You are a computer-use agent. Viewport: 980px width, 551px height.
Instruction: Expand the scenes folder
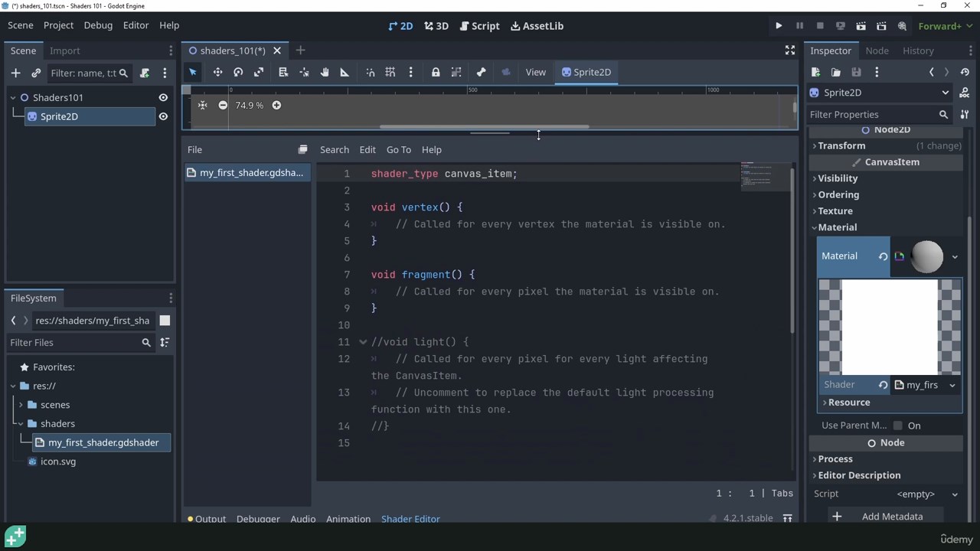[21, 405]
